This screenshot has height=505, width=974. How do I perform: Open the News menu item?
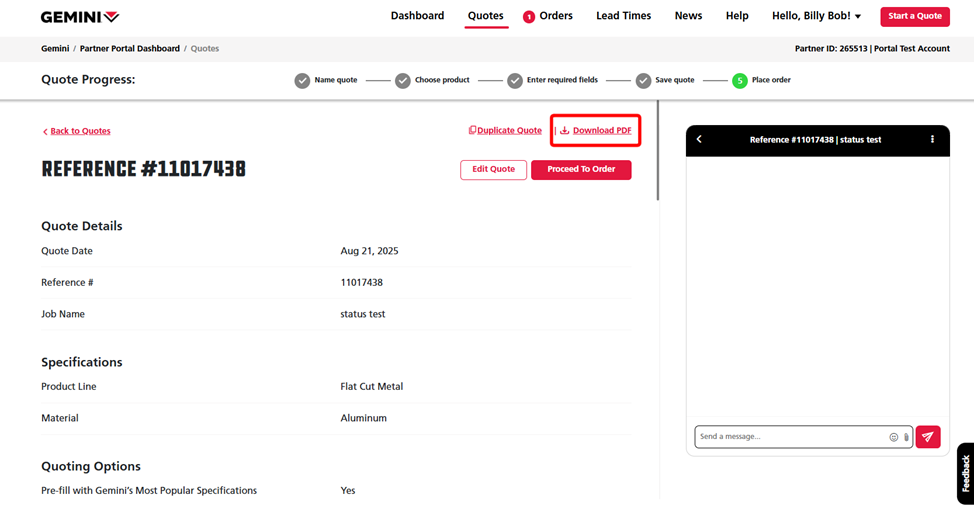(688, 16)
